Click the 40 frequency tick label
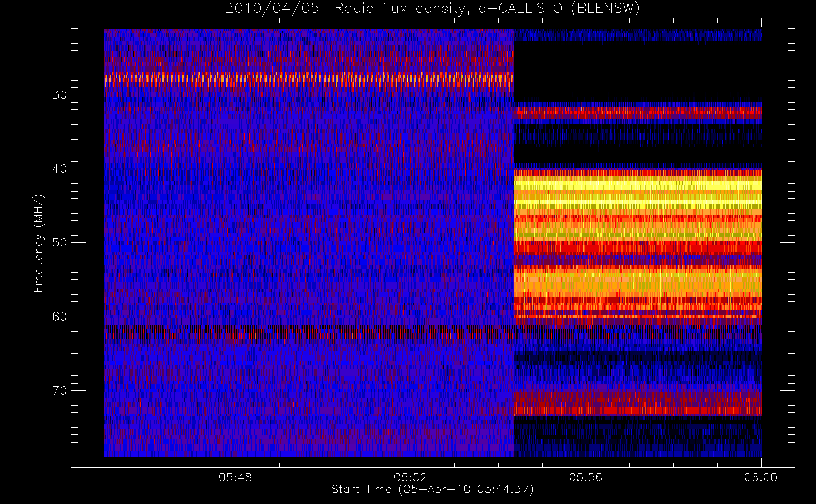The width and height of the screenshot is (816, 504). pos(60,169)
